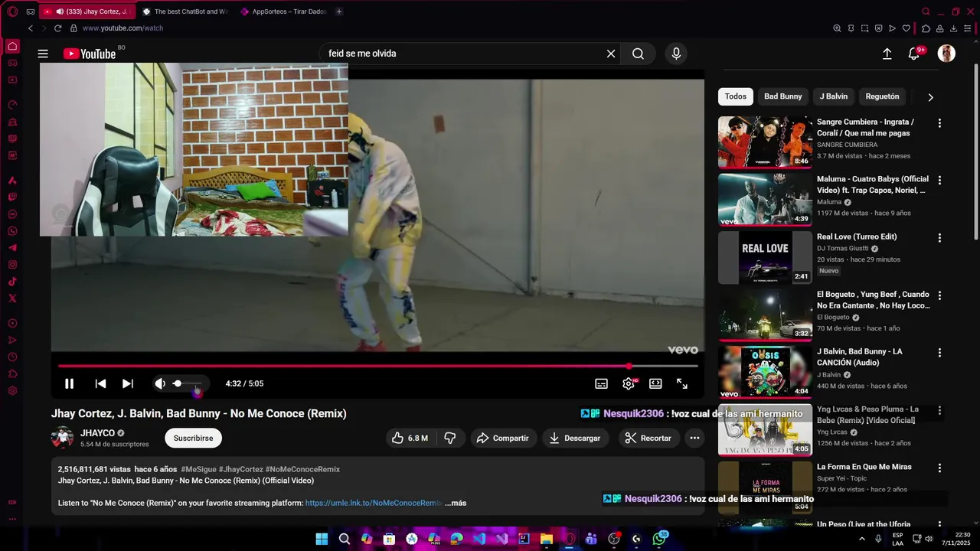Clear the search box with the X

[x=611, y=54]
